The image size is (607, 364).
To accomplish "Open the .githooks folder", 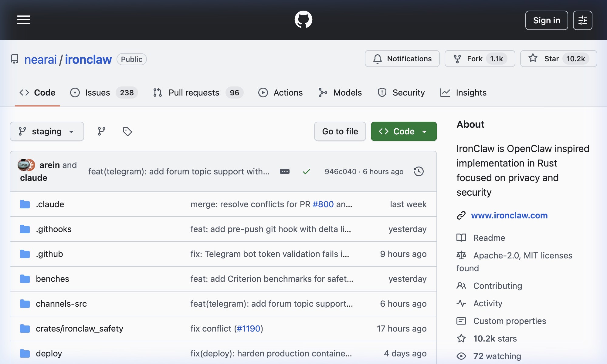I will tap(54, 229).
